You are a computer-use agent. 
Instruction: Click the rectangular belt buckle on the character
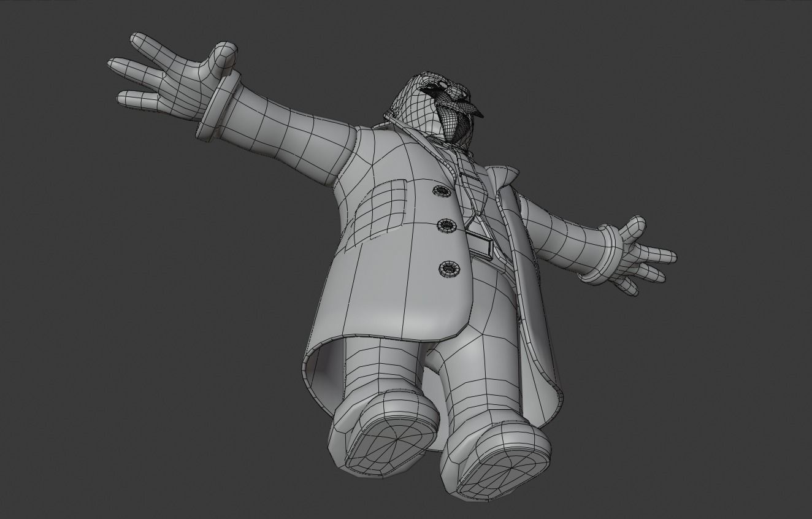click(x=479, y=246)
